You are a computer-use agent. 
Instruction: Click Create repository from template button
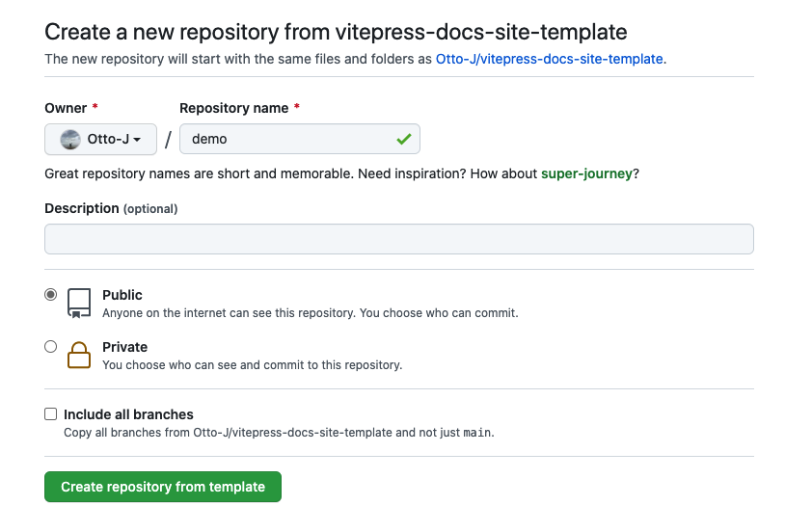(x=163, y=487)
